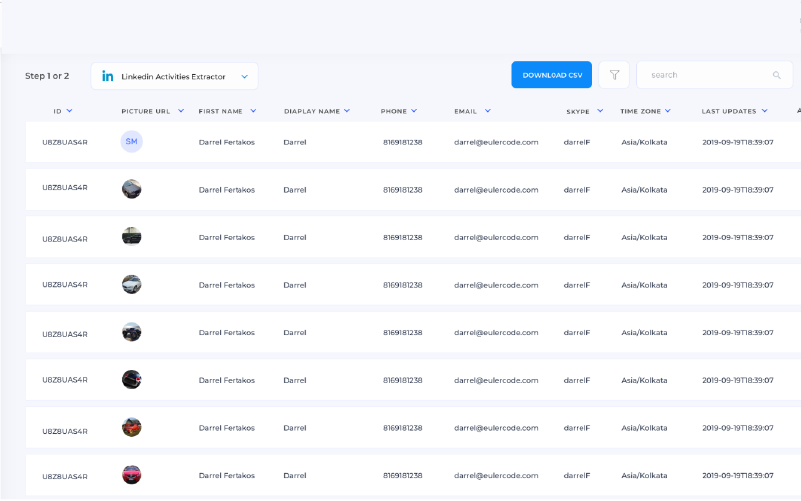Focus the search input field
Viewport: 801px width, 501px height.
(x=714, y=75)
